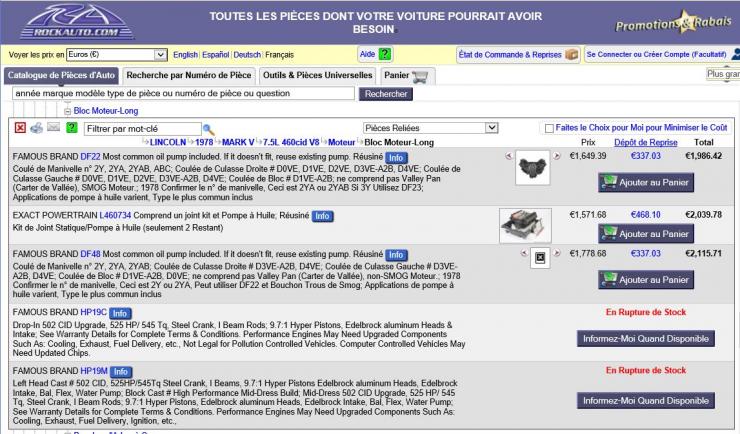Click the printer icon in listing toolbar
Screen dimensions: 740x434
click(x=36, y=128)
